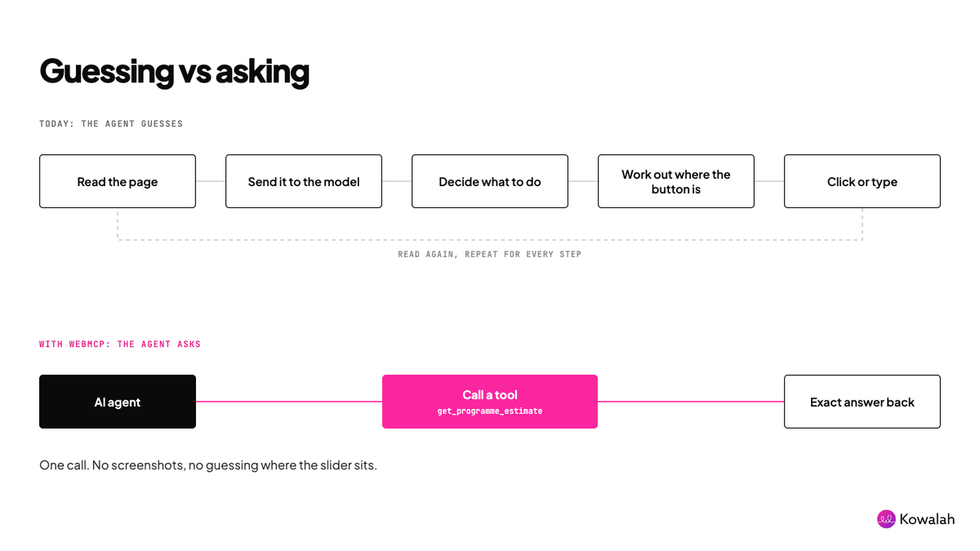Click the Send it to the model box
980x551 pixels.
pos(304,181)
